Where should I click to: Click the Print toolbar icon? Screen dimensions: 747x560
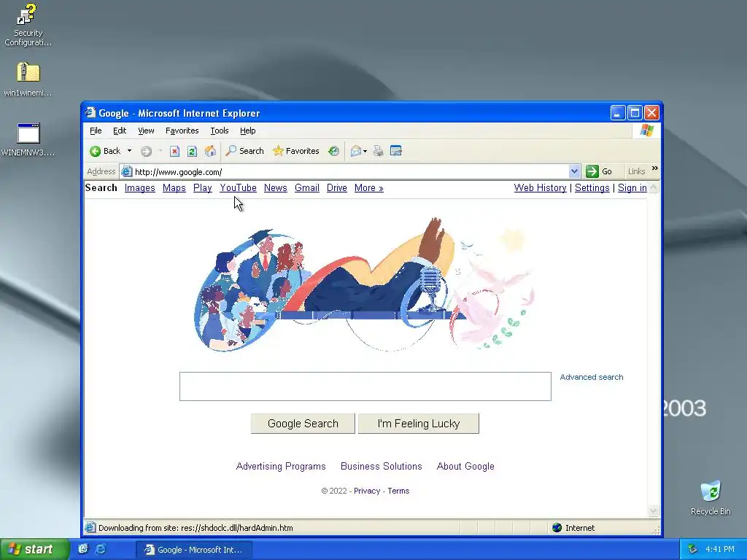tap(379, 151)
